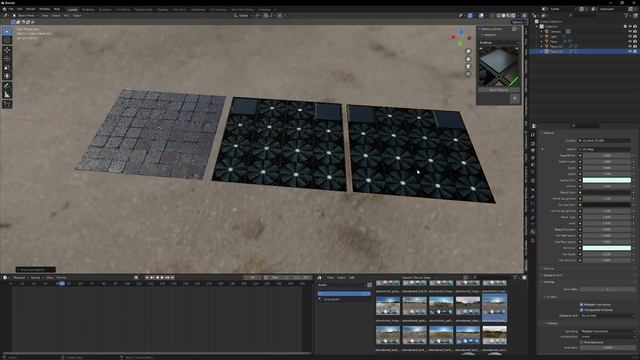Image resolution: width=640 pixels, height=360 pixels.
Task: Click the button below the sidebar material preview
Action: click(x=515, y=98)
